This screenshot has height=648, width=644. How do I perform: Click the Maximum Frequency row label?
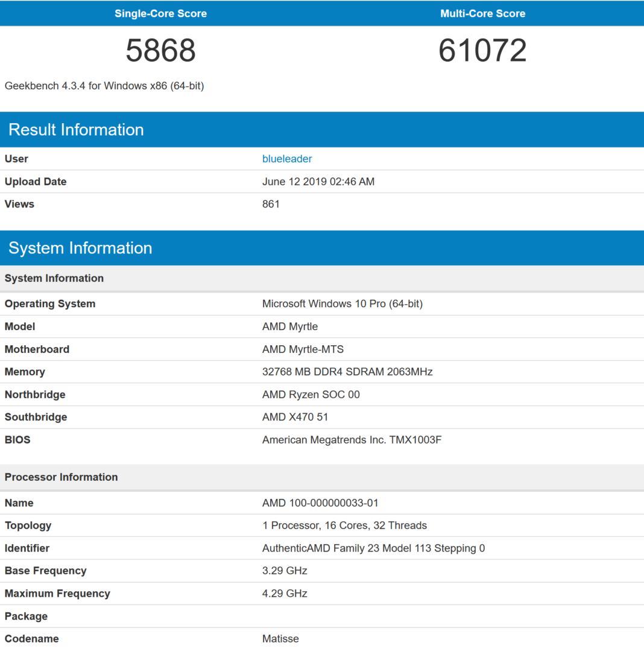(57, 594)
